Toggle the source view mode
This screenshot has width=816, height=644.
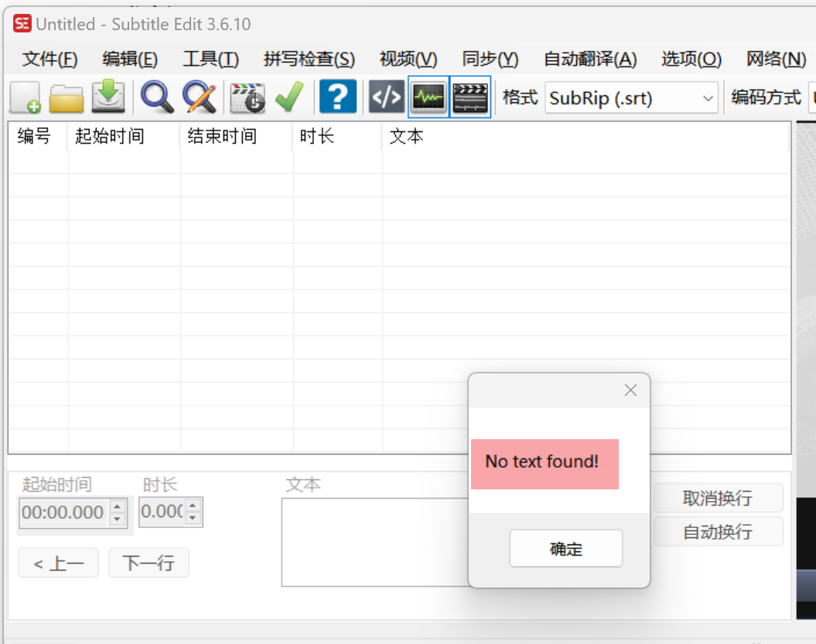[385, 97]
